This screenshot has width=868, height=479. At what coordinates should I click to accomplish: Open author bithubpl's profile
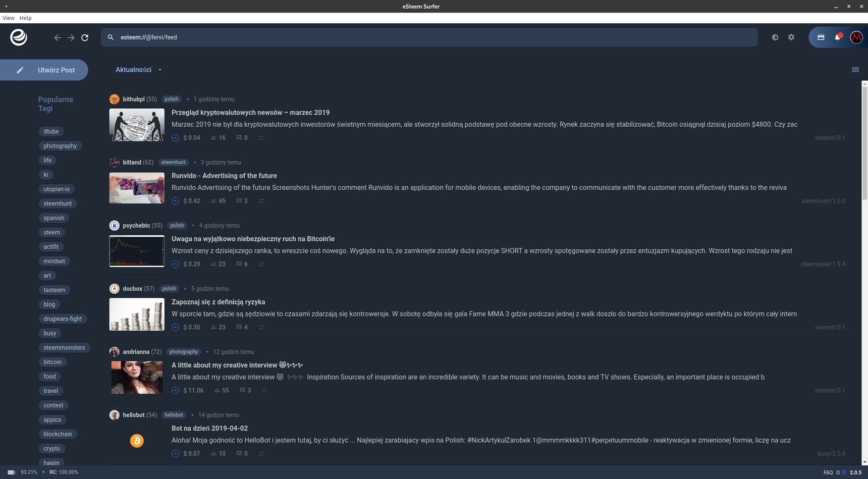click(x=133, y=99)
